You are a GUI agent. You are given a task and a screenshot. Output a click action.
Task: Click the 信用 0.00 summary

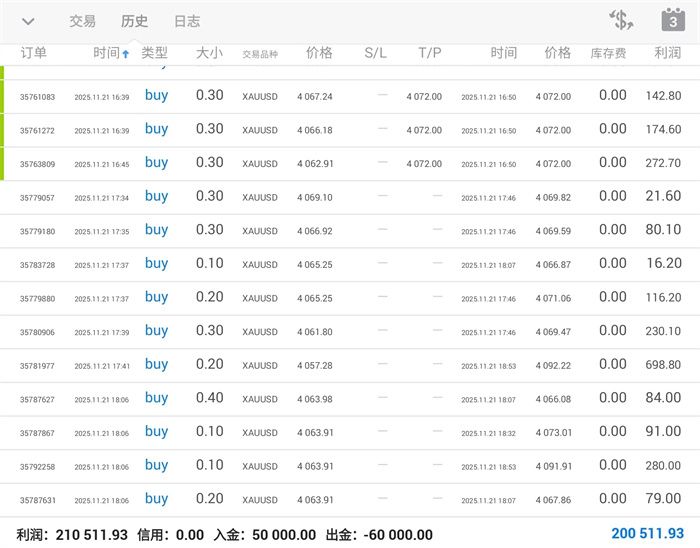point(171,535)
